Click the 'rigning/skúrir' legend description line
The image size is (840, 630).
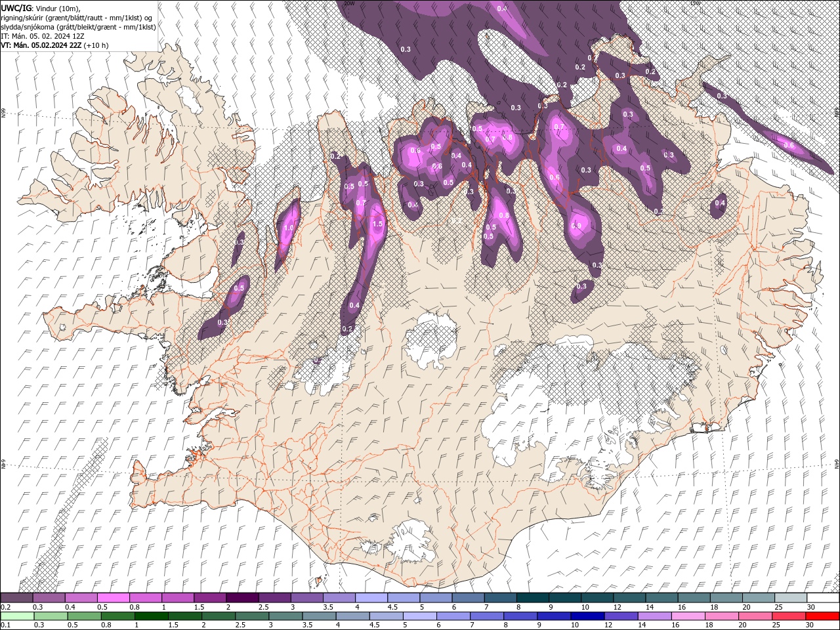coord(77,17)
